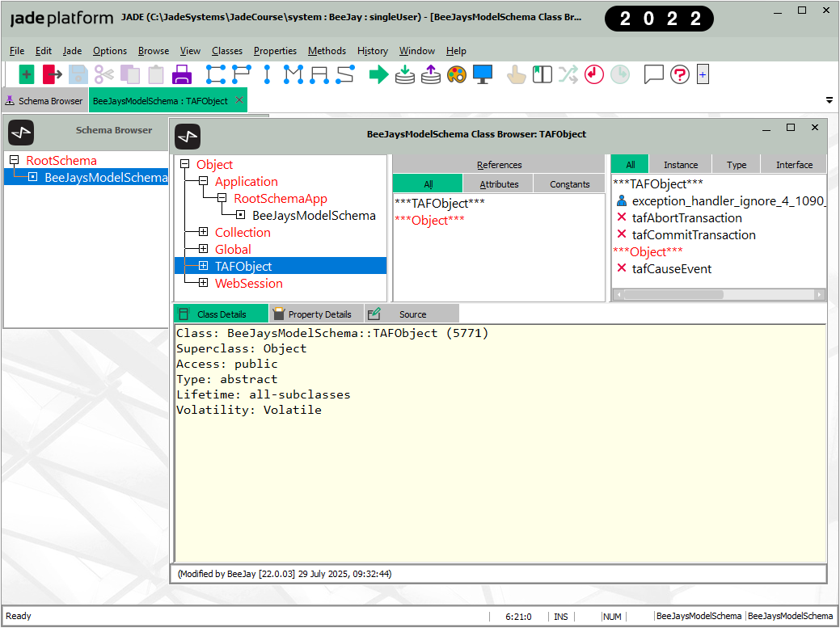840x628 pixels.
Task: Click the purple print icon in toolbar
Action: pos(182,75)
